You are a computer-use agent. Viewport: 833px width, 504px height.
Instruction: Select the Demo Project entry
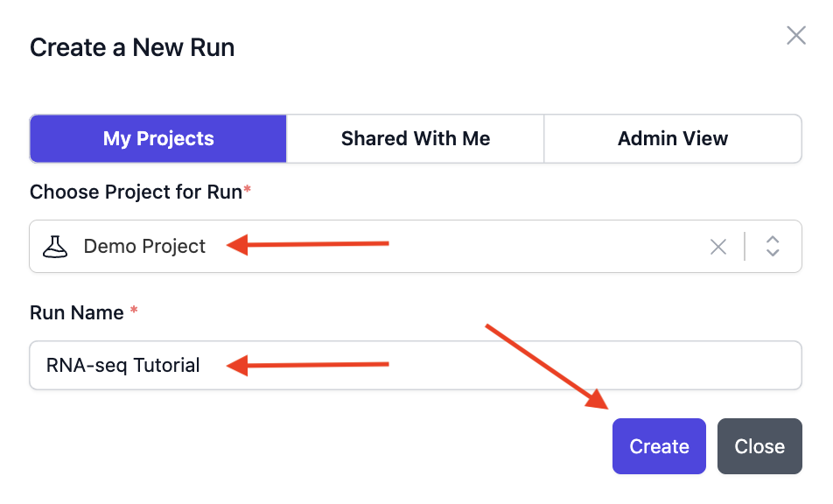143,246
